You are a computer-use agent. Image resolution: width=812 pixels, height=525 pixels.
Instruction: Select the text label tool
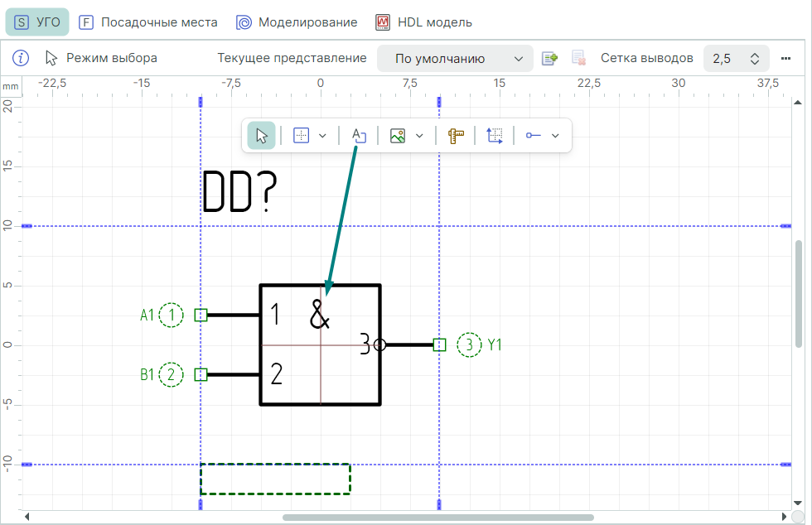click(x=359, y=136)
